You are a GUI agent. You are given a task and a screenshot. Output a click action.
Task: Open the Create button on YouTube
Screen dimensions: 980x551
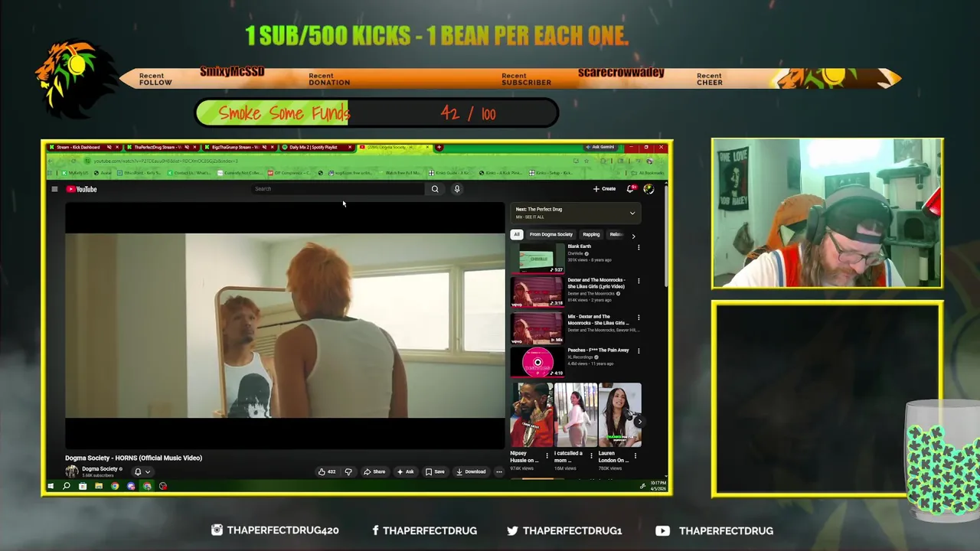(604, 189)
